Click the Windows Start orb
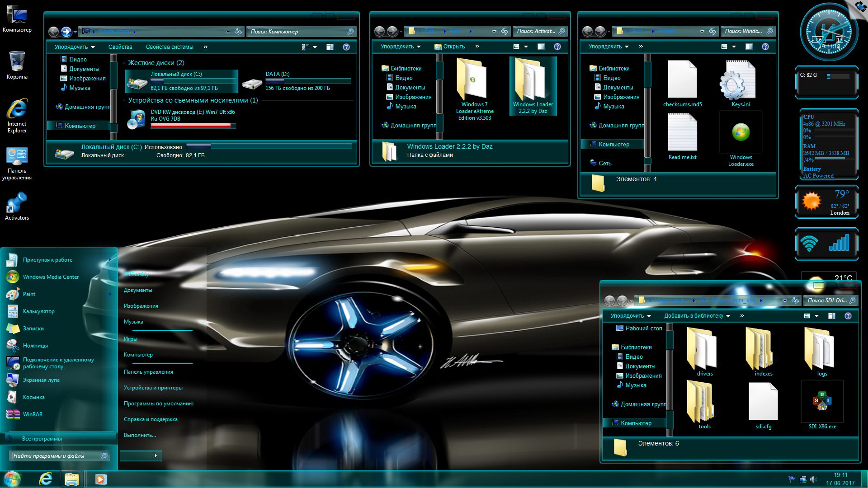Screen dimensions: 868x488 point(12,479)
